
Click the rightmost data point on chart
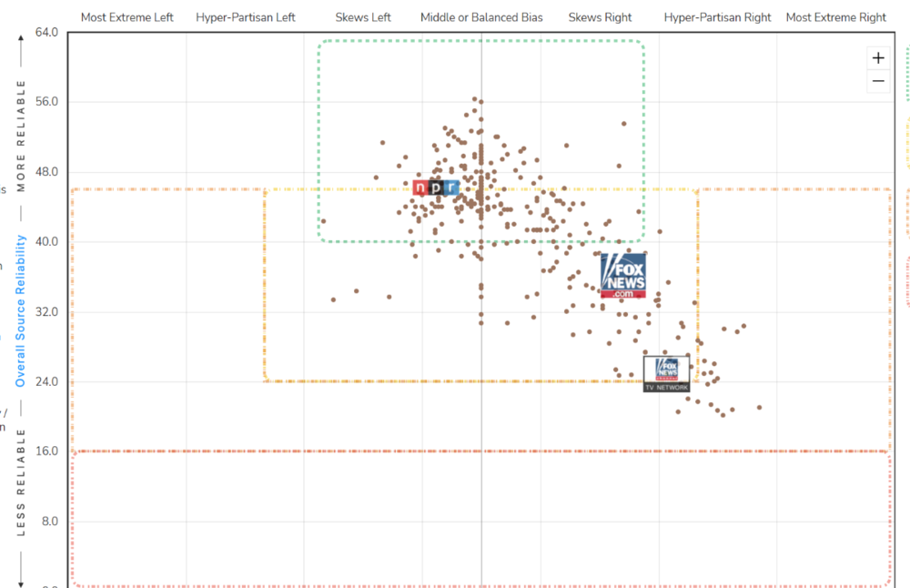759,408
